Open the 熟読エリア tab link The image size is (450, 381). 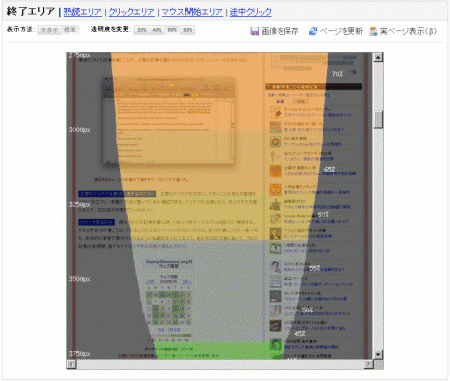click(x=83, y=12)
